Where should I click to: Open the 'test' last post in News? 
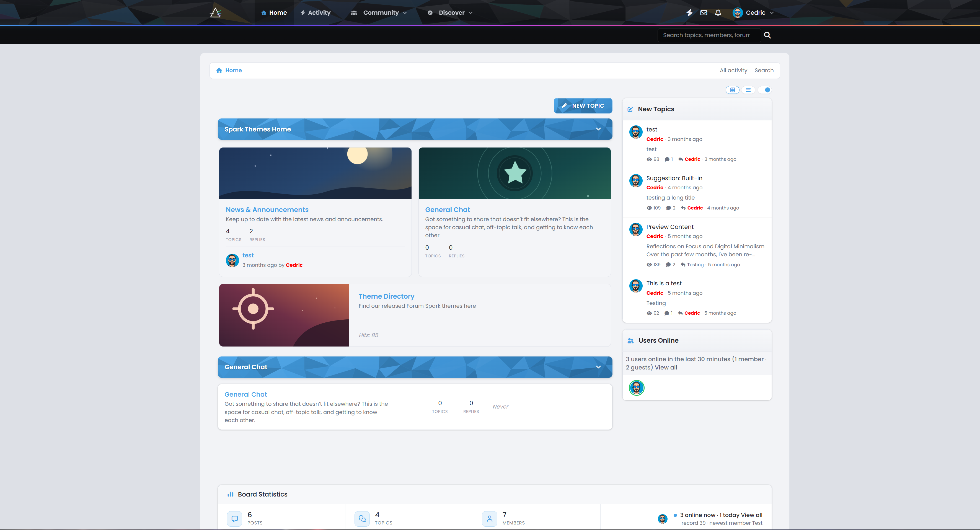[x=248, y=256]
